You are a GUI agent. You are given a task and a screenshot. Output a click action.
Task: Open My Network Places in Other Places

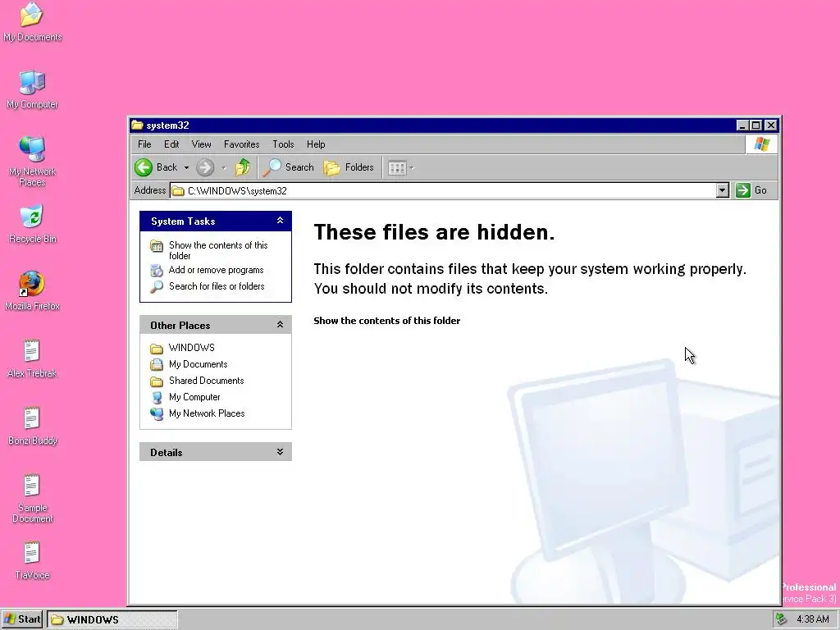[197, 413]
